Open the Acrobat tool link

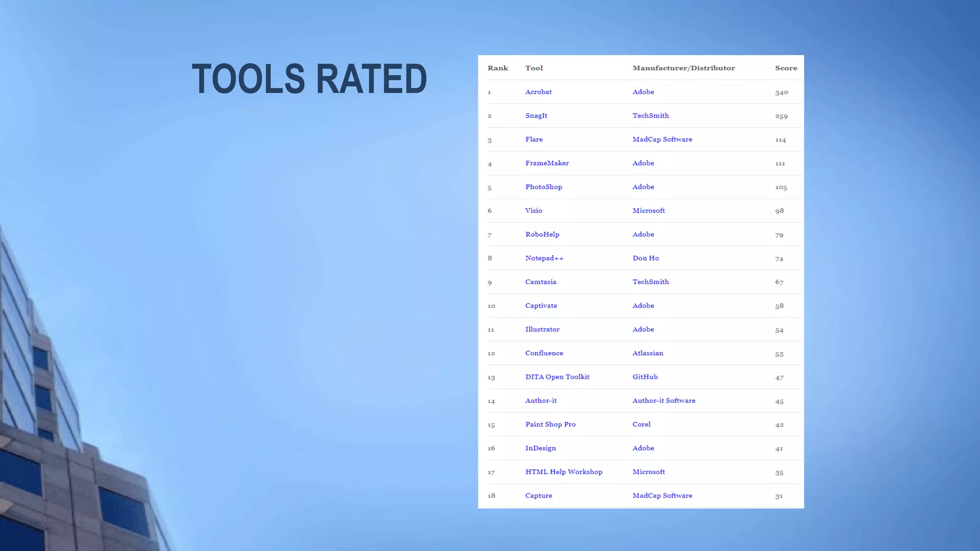(538, 92)
